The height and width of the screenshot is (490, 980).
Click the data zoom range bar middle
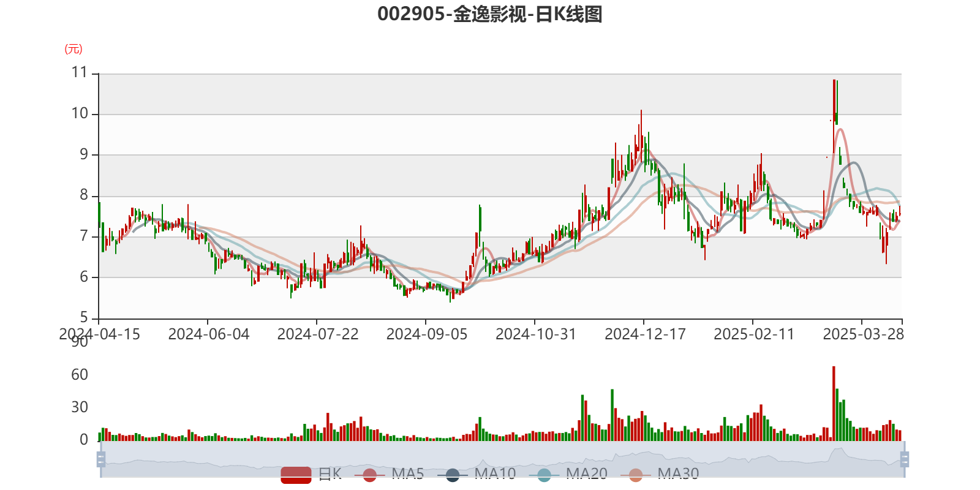[x=502, y=459]
